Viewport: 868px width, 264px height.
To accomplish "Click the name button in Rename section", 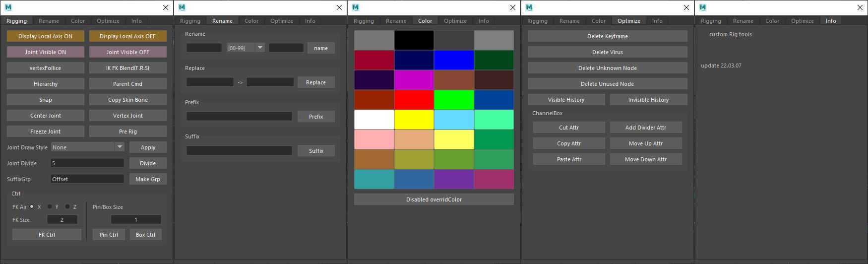I will [321, 48].
